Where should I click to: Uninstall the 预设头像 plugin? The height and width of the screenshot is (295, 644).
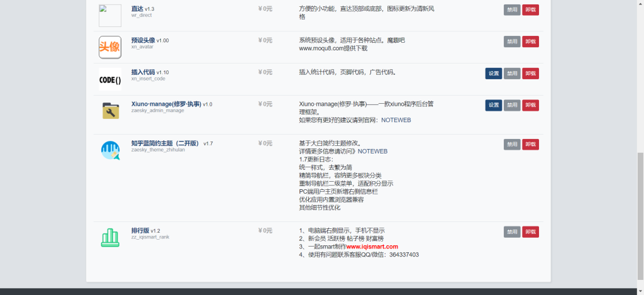(x=530, y=42)
